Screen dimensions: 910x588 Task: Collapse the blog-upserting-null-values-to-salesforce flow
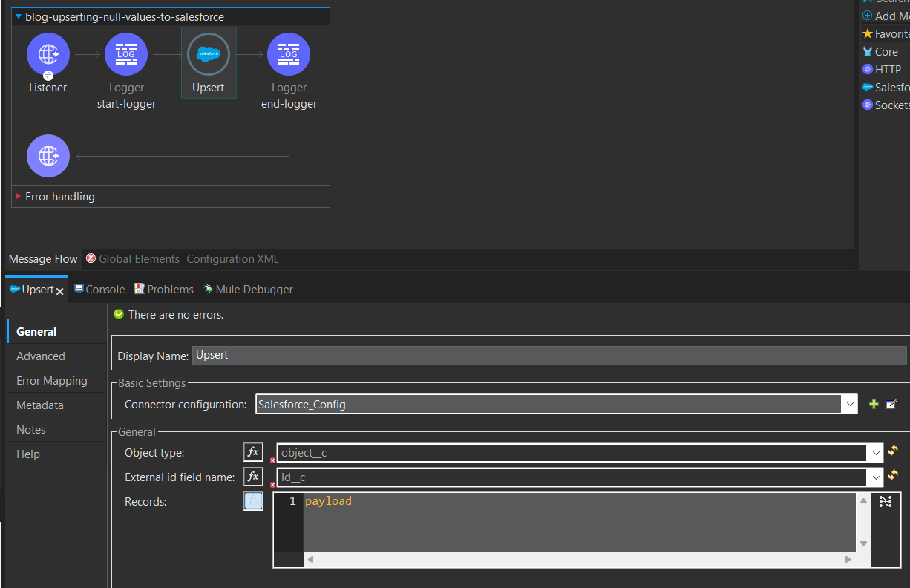(19, 16)
